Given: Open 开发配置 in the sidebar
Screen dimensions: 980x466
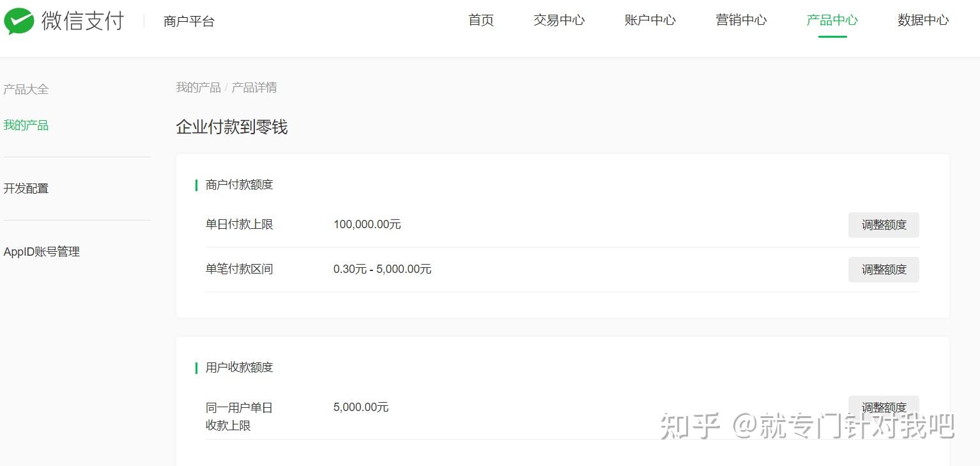Looking at the screenshot, I should click(x=26, y=189).
